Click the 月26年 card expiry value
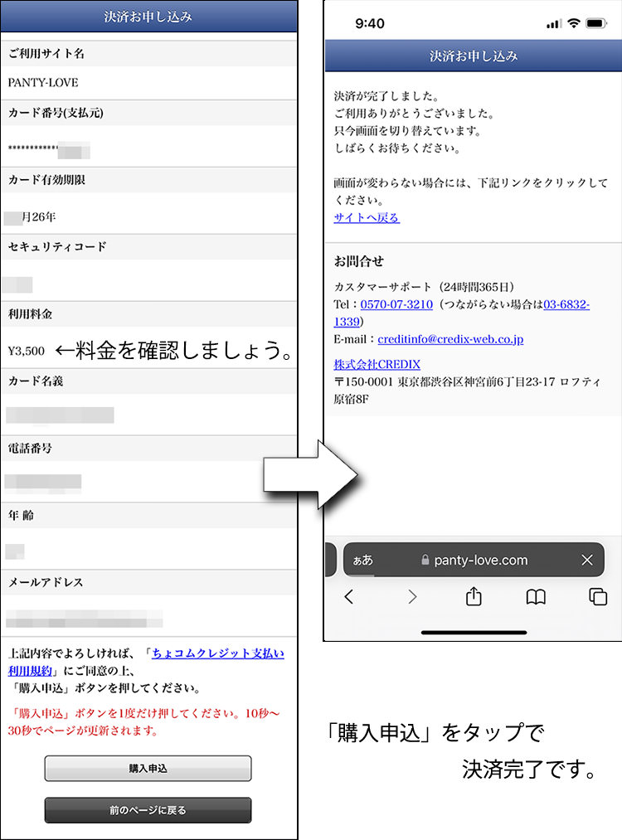Screen dimensions: 622x840 (x=30, y=217)
